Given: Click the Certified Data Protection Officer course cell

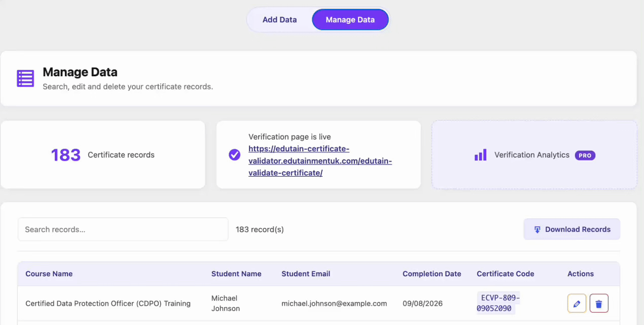Looking at the screenshot, I should 108,304.
